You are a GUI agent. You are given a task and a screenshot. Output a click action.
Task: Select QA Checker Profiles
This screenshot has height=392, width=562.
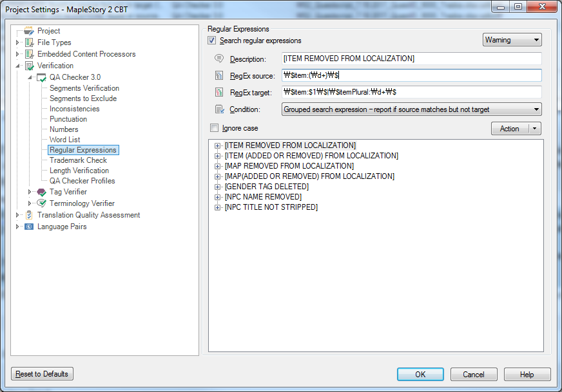pos(82,181)
